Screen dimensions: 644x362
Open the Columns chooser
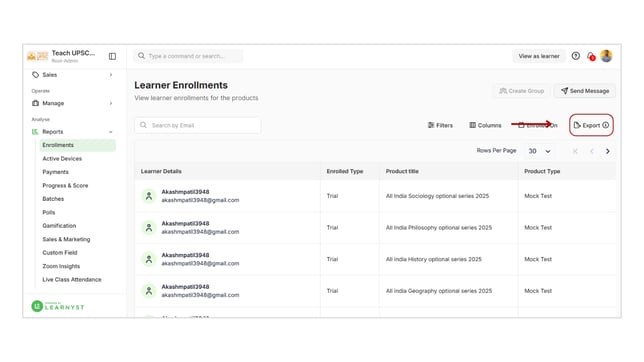point(485,125)
